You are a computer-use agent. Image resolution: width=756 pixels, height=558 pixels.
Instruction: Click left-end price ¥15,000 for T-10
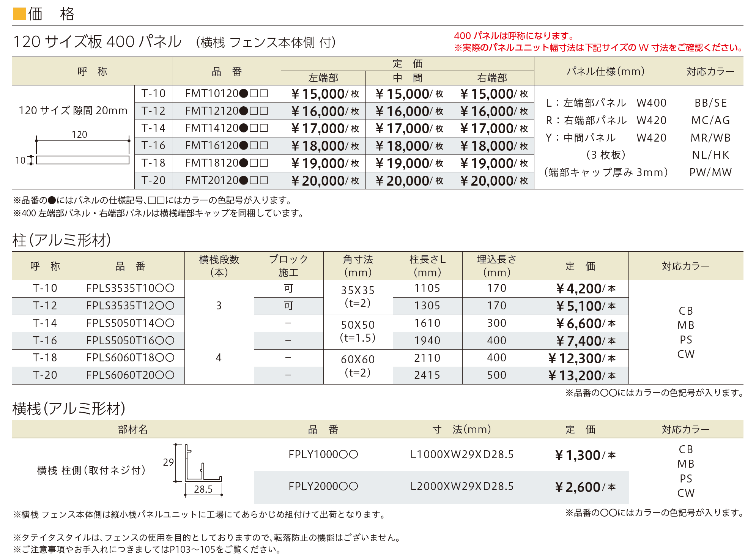click(325, 94)
